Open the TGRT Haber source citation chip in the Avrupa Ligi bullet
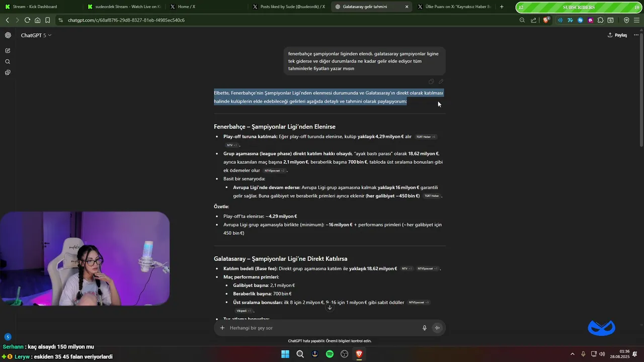This screenshot has width=644, height=362. [431, 196]
